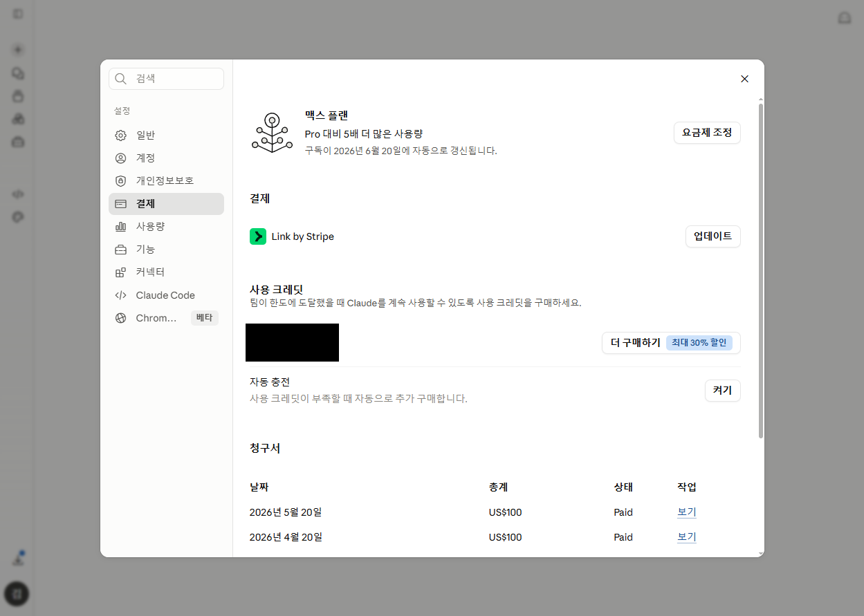Click the 자동 충전 label
864x616 pixels.
(x=270, y=382)
